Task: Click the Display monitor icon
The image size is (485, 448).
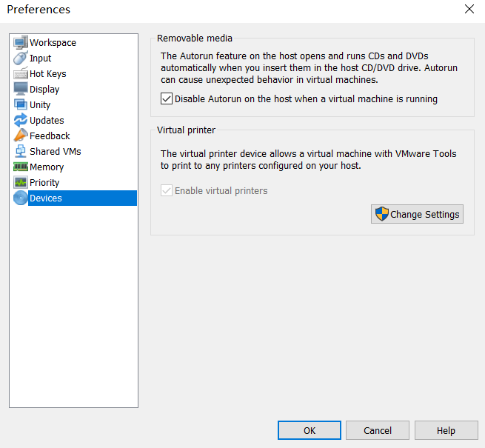Action: pyautogui.click(x=21, y=89)
